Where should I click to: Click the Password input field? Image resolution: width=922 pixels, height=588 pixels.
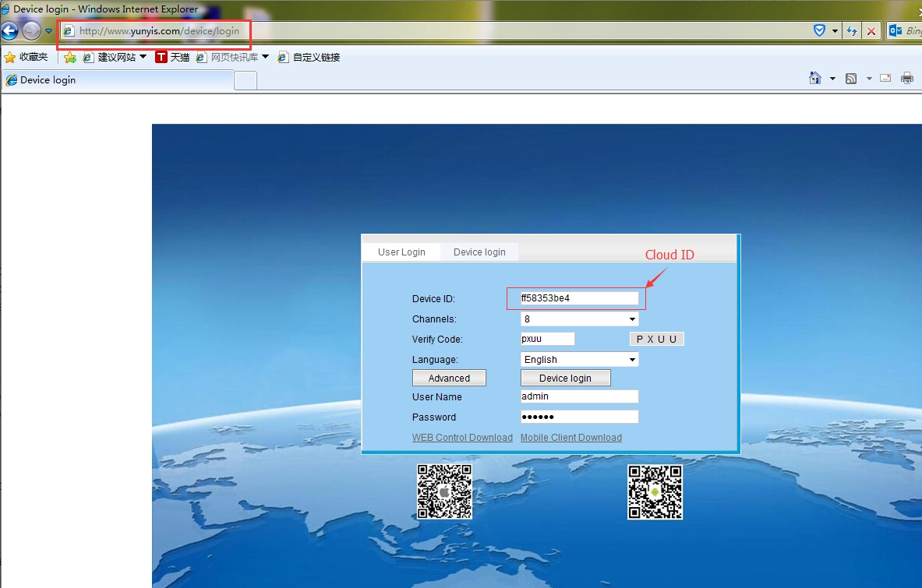pyautogui.click(x=579, y=417)
